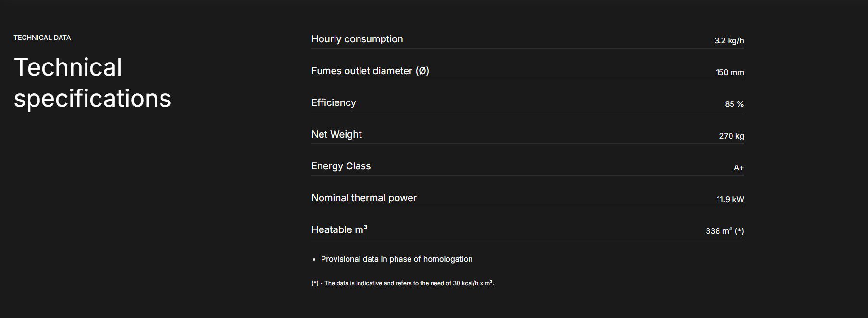Select the Hourly consumption row label
Screen dimensions: 868x318
click(357, 39)
